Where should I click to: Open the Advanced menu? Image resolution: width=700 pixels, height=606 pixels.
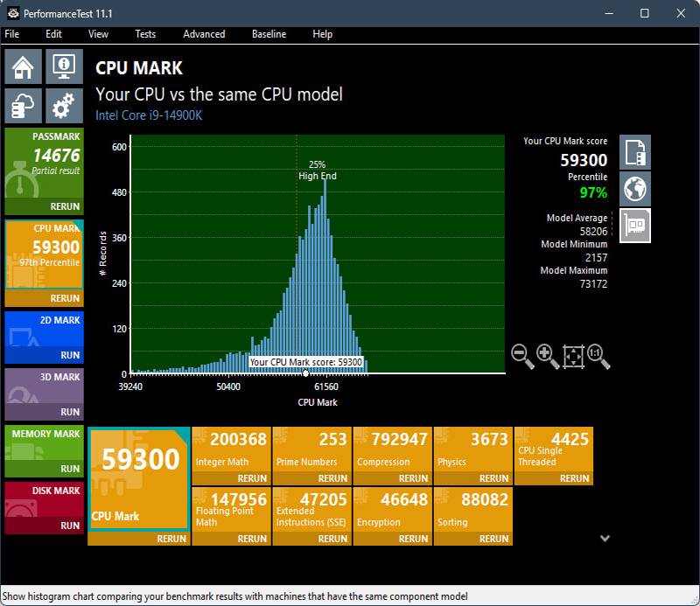[x=204, y=34]
